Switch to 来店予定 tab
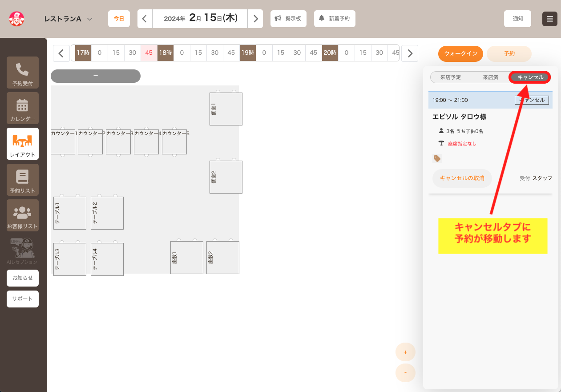561x392 pixels. 451,77
